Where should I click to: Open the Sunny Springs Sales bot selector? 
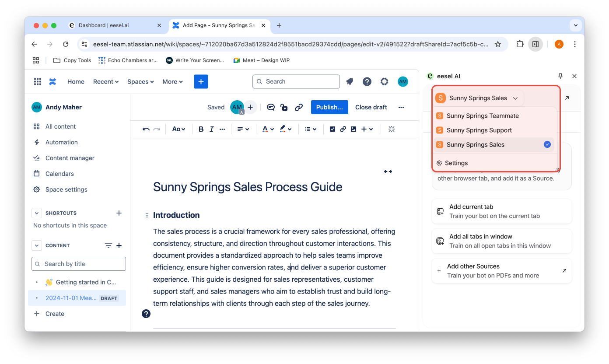coord(477,98)
